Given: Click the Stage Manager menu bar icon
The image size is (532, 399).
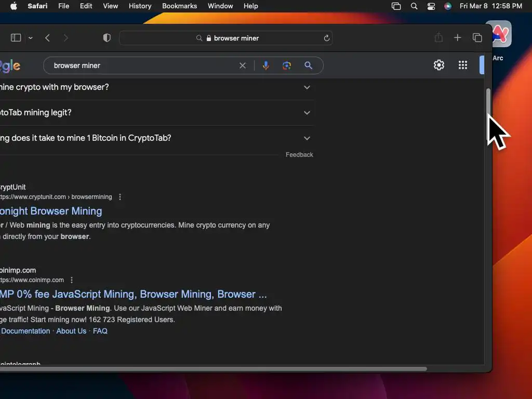Looking at the screenshot, I should tap(396, 6).
